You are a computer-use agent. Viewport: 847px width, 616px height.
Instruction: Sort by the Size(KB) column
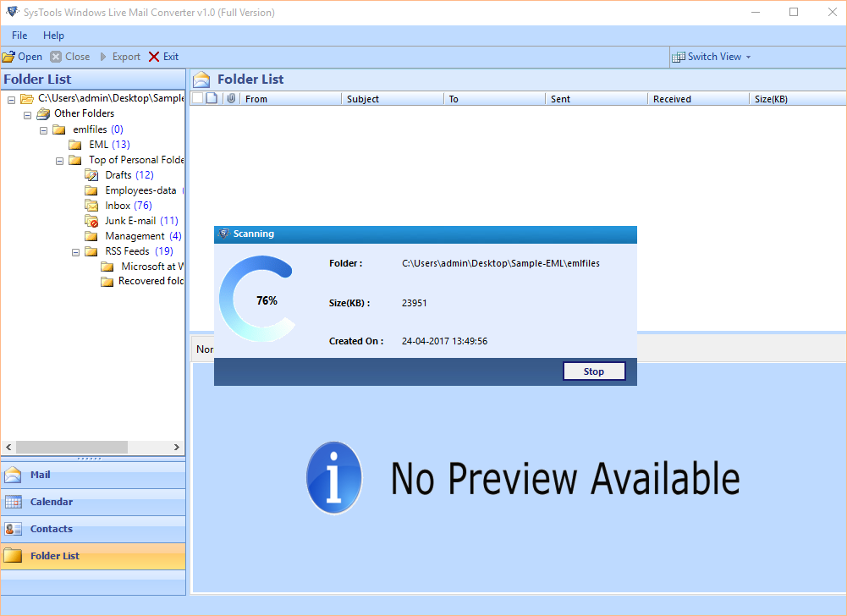798,99
